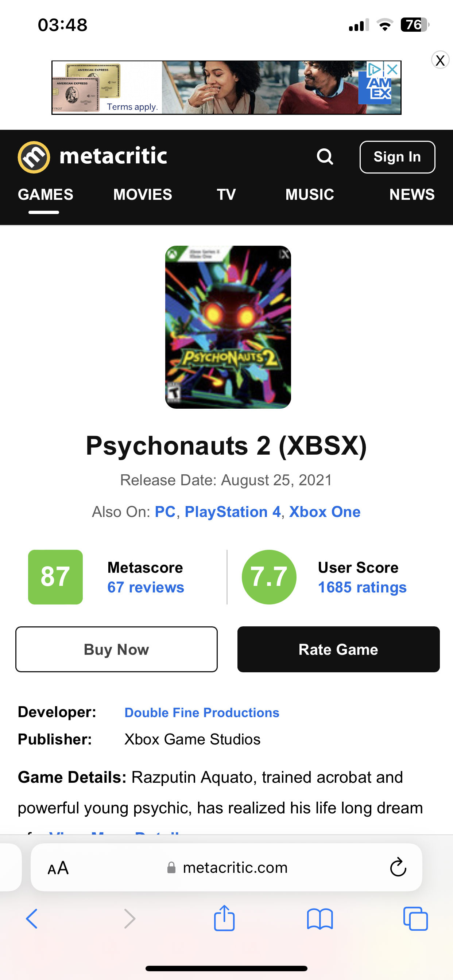Switch to the MUSIC tab
Viewport: 453px width, 980px height.
click(x=310, y=195)
